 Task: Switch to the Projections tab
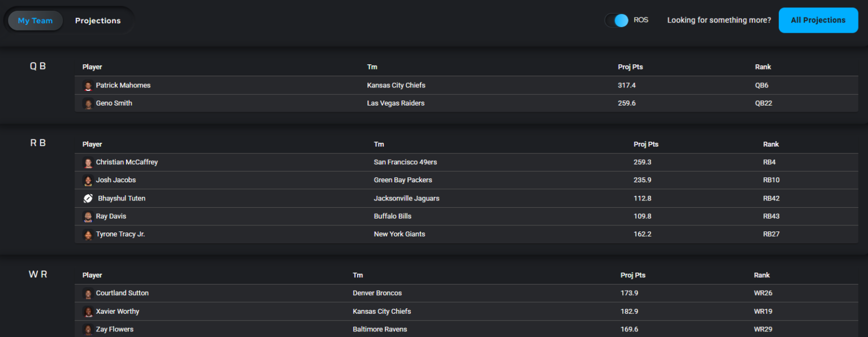[x=97, y=20]
